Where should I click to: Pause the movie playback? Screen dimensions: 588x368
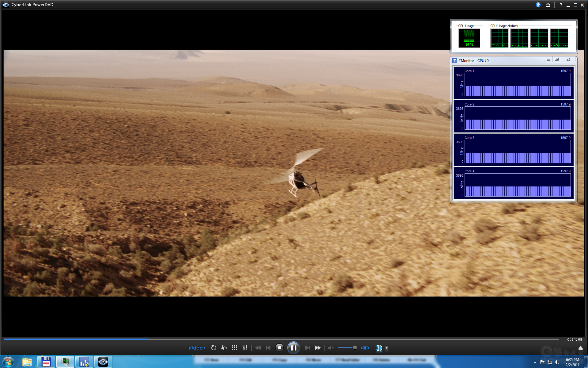293,348
